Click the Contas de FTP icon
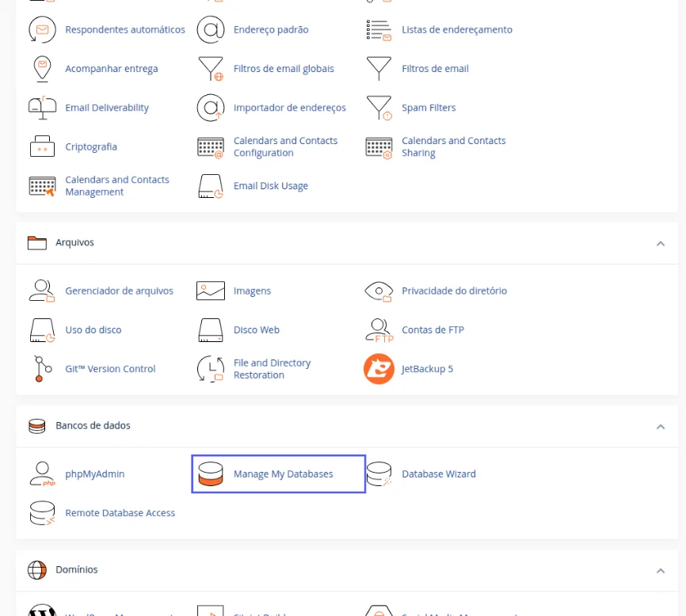This screenshot has height=616, width=686. pyautogui.click(x=379, y=330)
